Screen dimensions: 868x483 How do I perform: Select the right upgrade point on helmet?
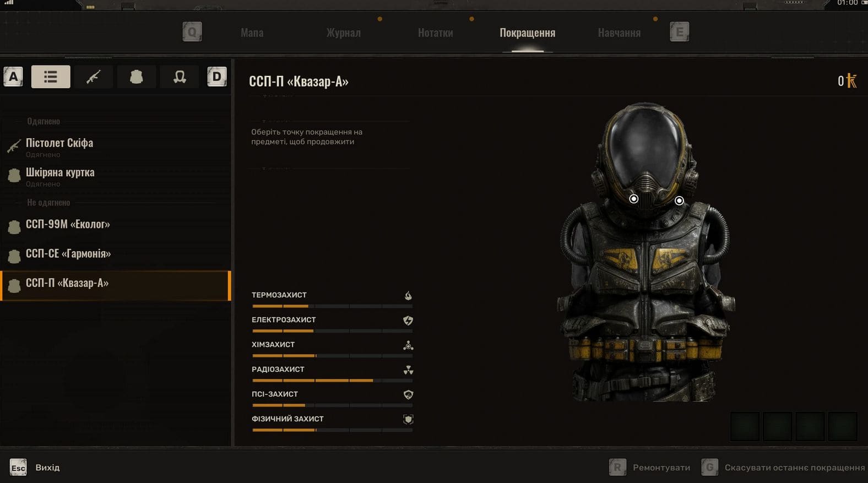[679, 200]
